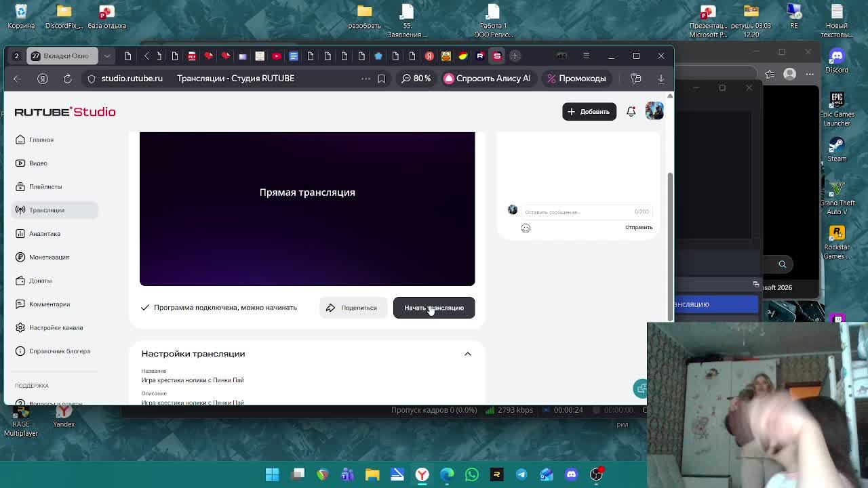This screenshot has width=868, height=488.
Task: Open the Windows Start menu
Action: click(x=273, y=474)
